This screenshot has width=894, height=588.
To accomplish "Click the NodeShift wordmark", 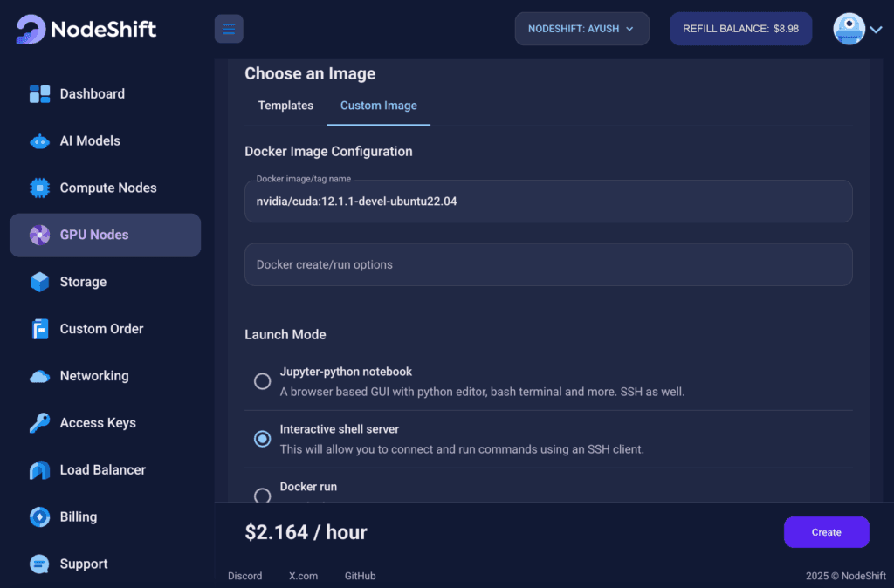I will 103,29.
